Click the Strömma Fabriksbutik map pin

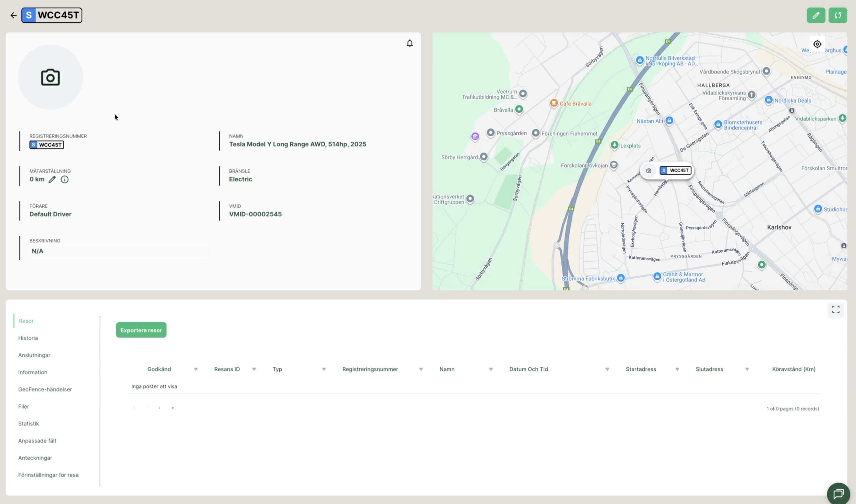pos(621,278)
